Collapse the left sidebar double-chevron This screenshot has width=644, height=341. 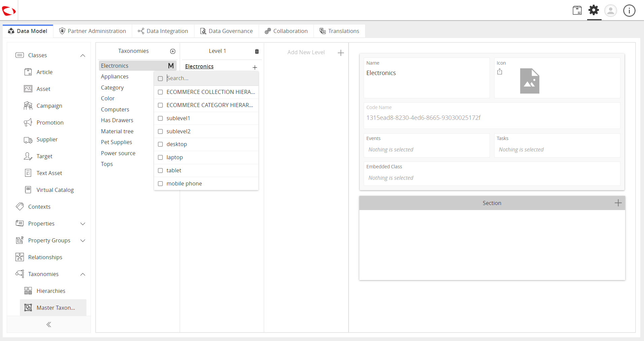tap(49, 325)
